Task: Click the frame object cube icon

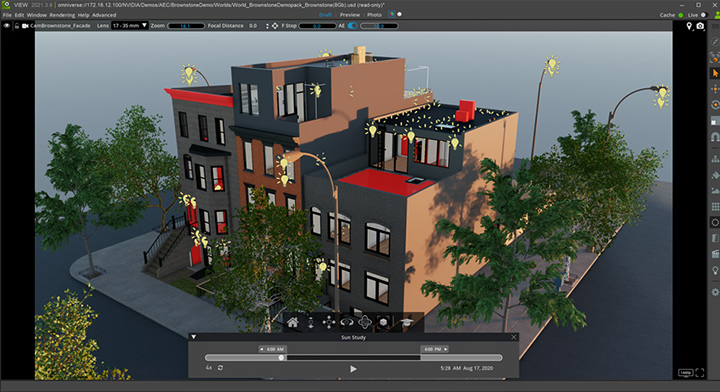Action: click(x=383, y=322)
